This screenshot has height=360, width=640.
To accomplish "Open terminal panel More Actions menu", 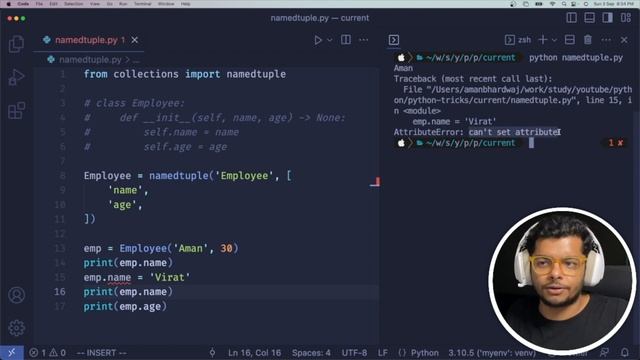I will 606,40.
